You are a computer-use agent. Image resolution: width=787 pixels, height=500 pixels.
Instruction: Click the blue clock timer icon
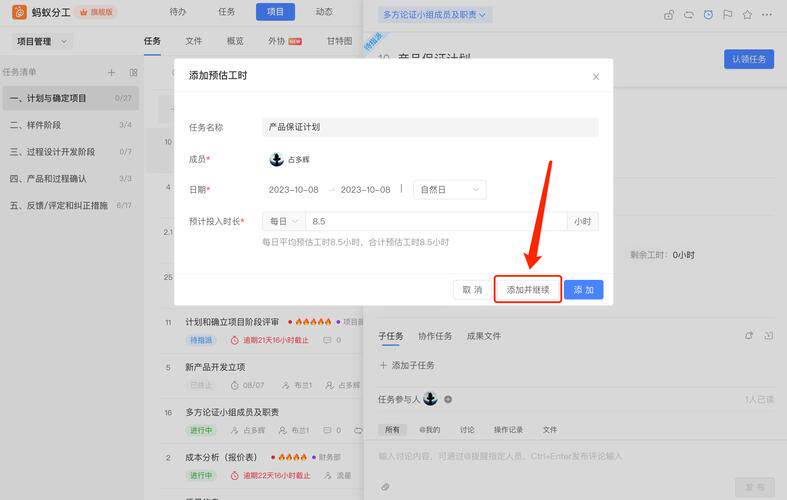708,15
